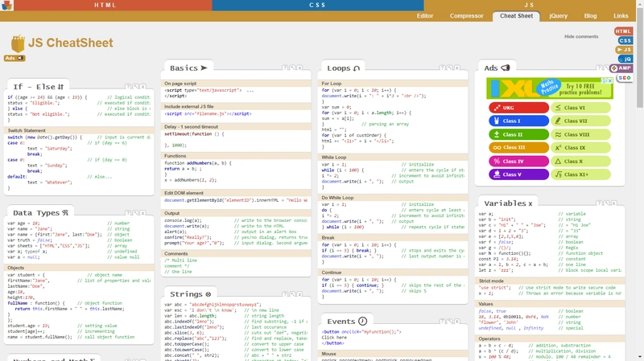
Task: Select the Cheat Sheet tab
Action: click(516, 16)
